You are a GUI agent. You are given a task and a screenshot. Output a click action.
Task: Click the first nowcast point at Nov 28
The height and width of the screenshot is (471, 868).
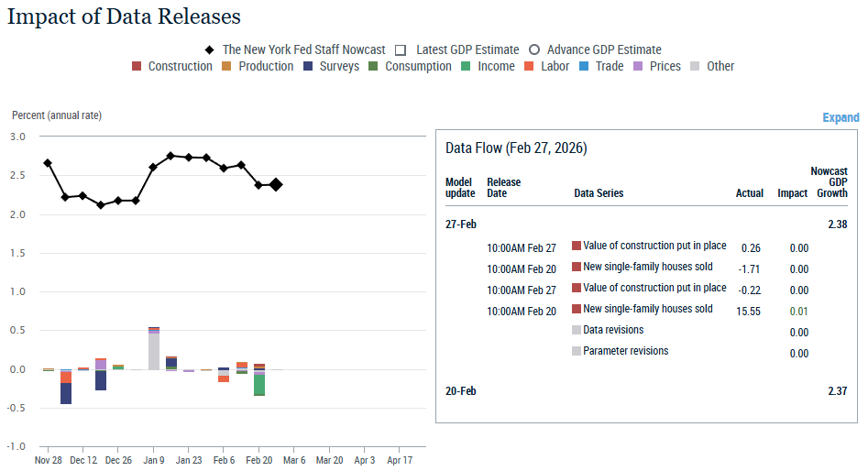click(48, 163)
